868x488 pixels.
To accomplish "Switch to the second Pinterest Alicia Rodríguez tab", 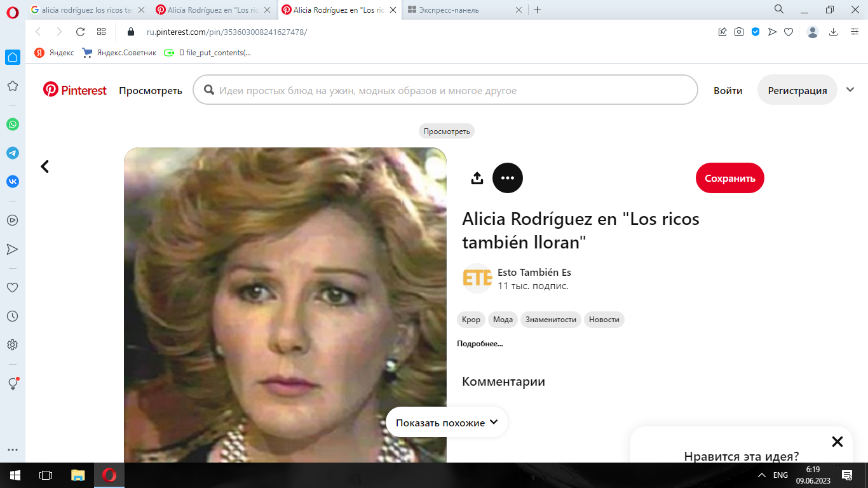I will (340, 10).
